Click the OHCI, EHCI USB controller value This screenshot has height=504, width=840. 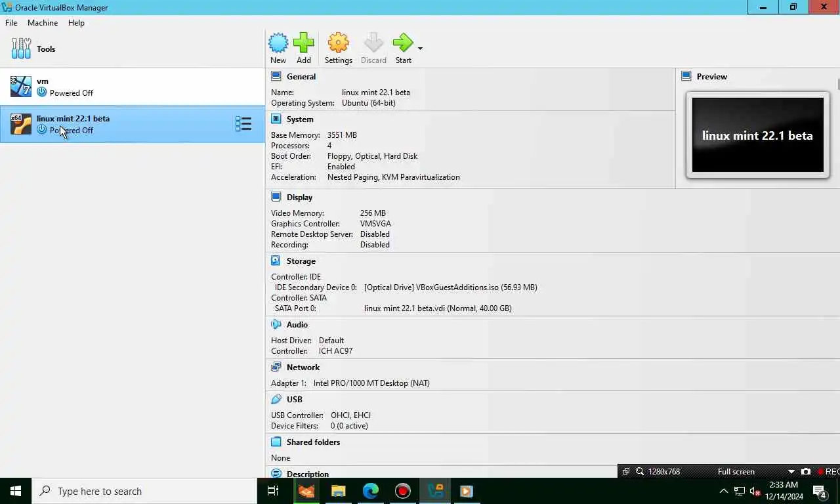350,415
